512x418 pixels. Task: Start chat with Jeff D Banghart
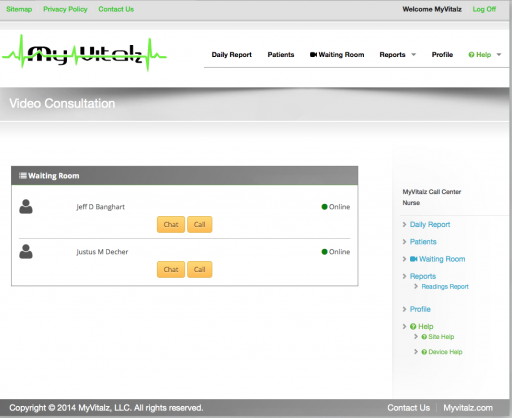pos(171,224)
